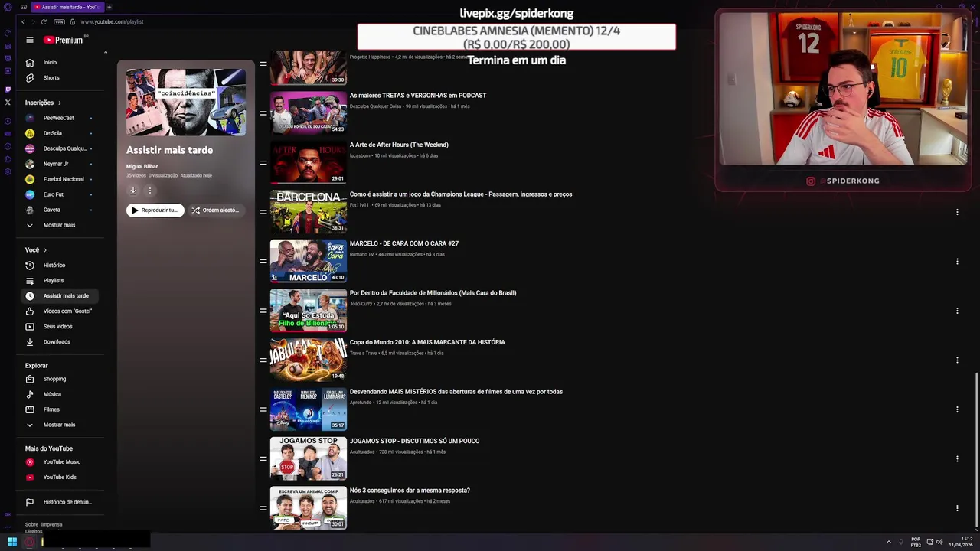Open options menu for Copa do Mundo 2010 video

coord(957,360)
